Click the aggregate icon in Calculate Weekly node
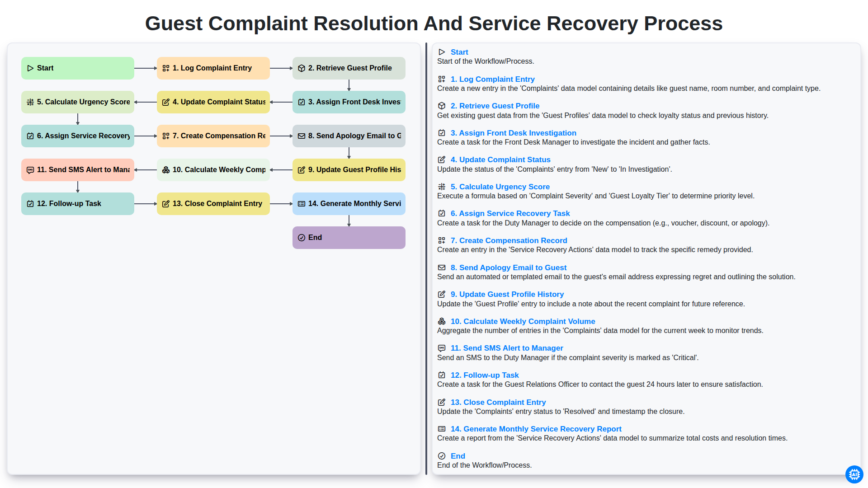 (166, 170)
